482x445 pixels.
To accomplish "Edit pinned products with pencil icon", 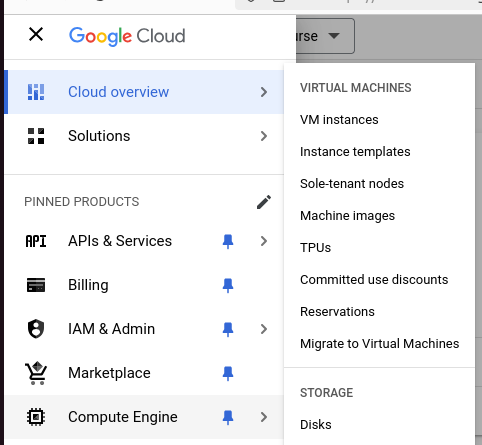I will [x=264, y=202].
